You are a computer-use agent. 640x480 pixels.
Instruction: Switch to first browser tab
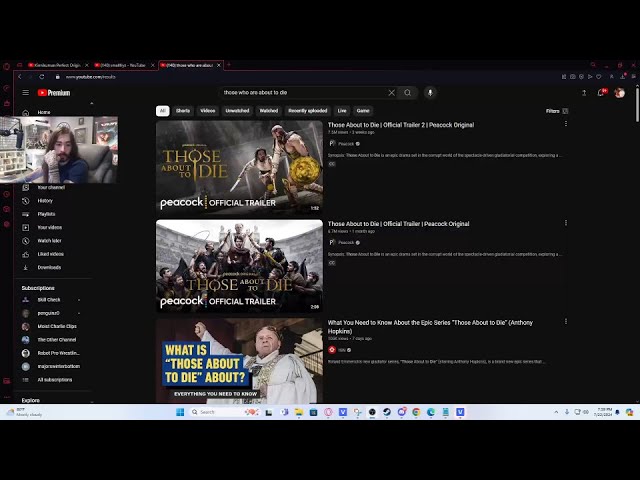(58, 65)
